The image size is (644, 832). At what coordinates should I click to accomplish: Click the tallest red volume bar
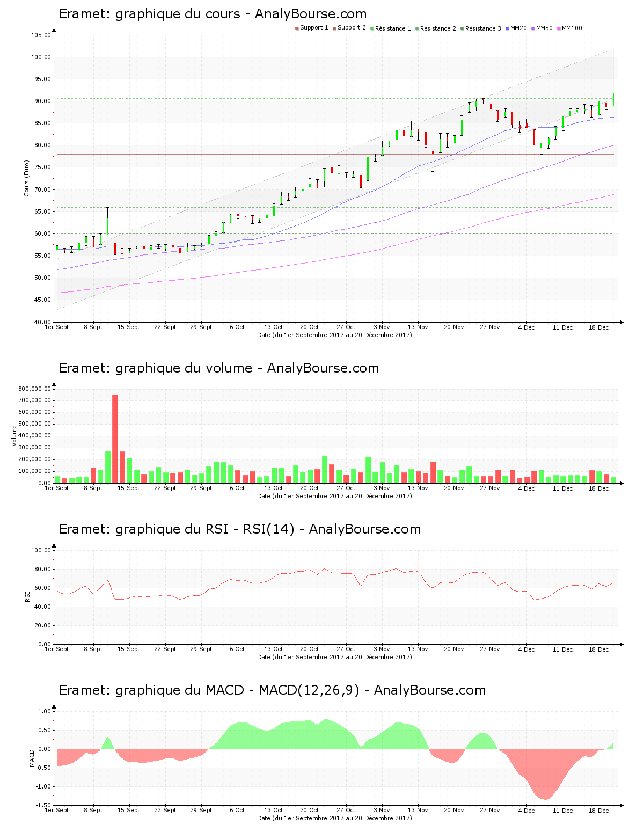coord(115,439)
